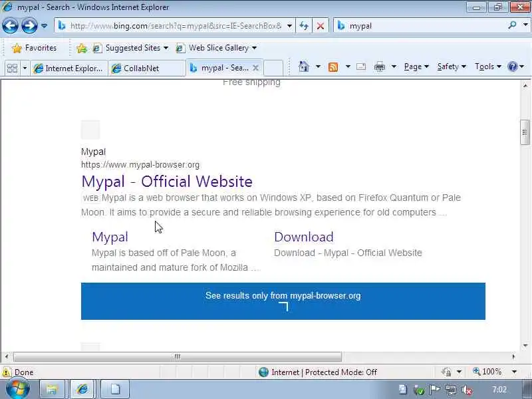Screen dimensions: 532x399
Task: Expand the address bar autocomplete dropdown
Action: click(289, 26)
